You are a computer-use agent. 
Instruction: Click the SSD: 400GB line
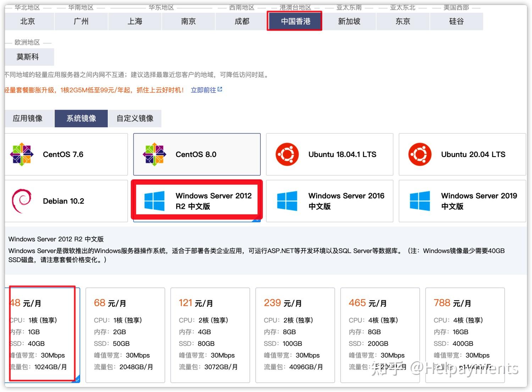453,344
